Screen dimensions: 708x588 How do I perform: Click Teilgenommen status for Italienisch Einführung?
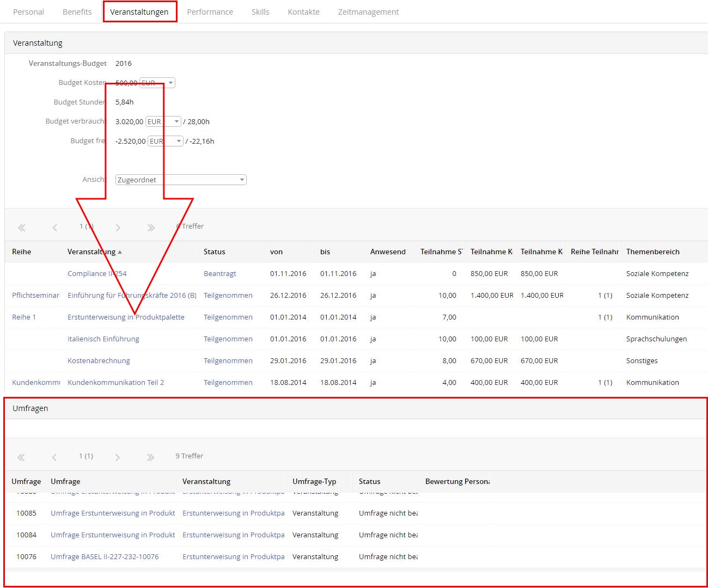(228, 339)
